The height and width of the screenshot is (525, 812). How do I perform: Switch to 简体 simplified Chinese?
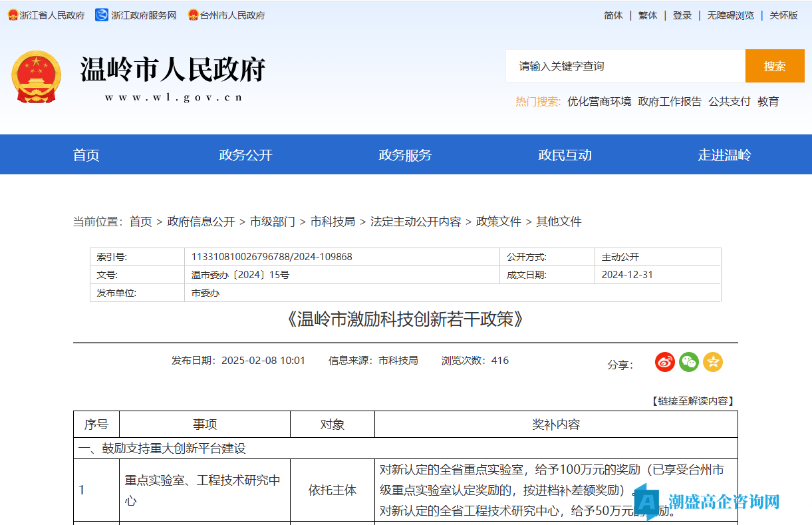613,15
